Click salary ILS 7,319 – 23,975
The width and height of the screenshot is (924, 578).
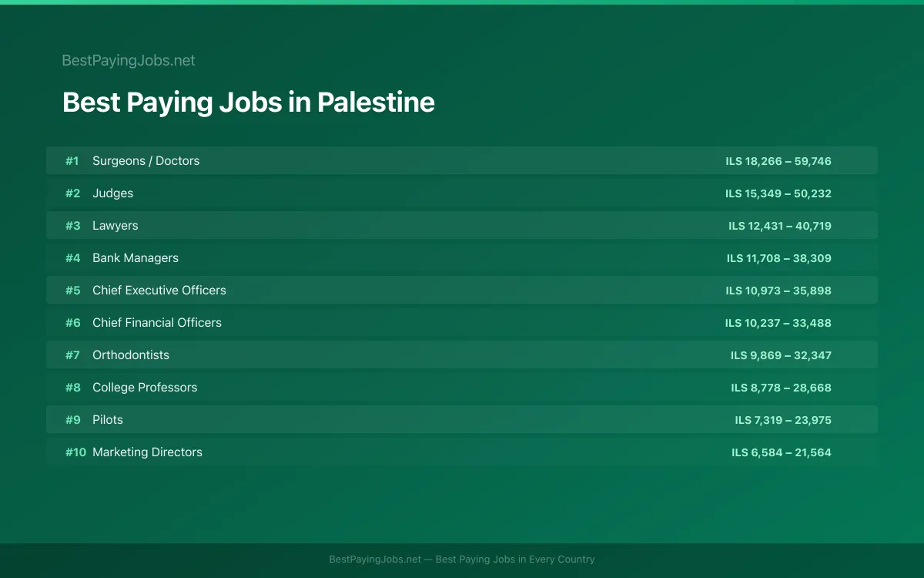[783, 420]
